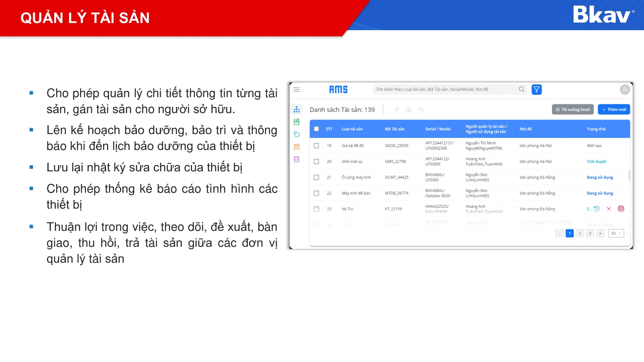Go to the next page arrow
Screen dimensions: 644x362
coord(600,233)
